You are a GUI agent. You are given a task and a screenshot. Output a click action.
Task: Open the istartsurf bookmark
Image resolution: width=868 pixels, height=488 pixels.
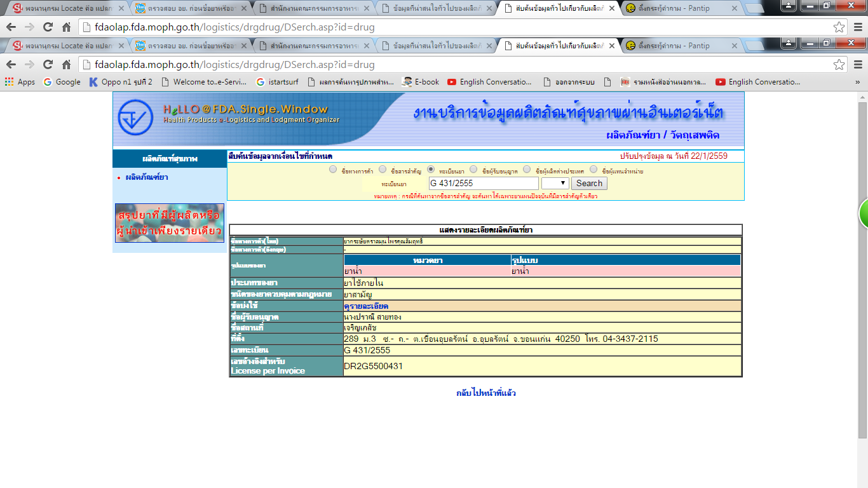[277, 82]
